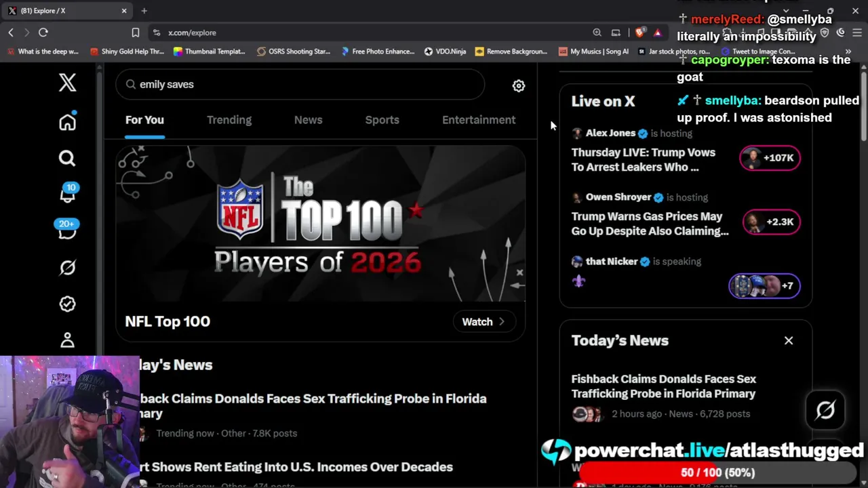Viewport: 868px width, 488px height.
Task: Open that Nicker speaker name link
Action: 612,261
